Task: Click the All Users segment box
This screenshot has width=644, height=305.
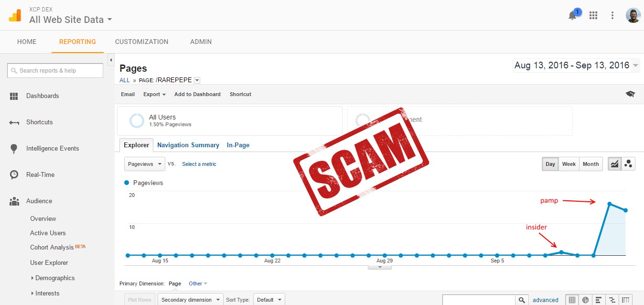Action: tap(229, 120)
